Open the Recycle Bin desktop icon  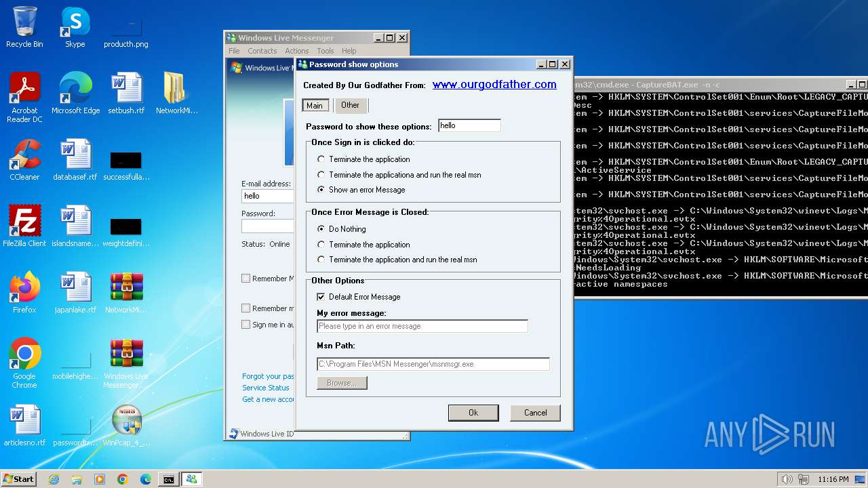[x=24, y=27]
